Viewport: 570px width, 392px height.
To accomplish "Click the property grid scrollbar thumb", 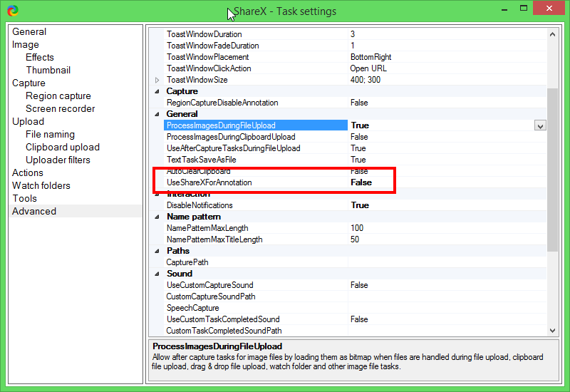I will point(553,170).
